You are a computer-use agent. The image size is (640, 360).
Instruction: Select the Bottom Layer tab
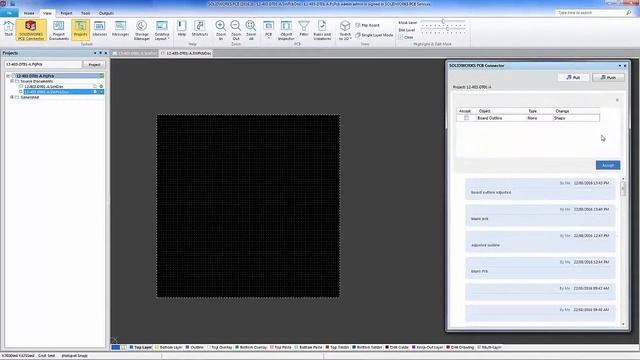coord(168,347)
